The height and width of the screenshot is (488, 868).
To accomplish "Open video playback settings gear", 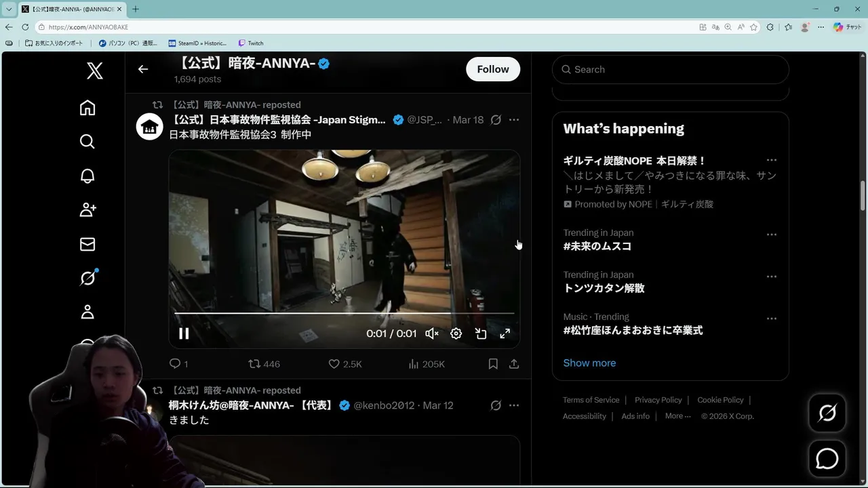I will [x=456, y=333].
